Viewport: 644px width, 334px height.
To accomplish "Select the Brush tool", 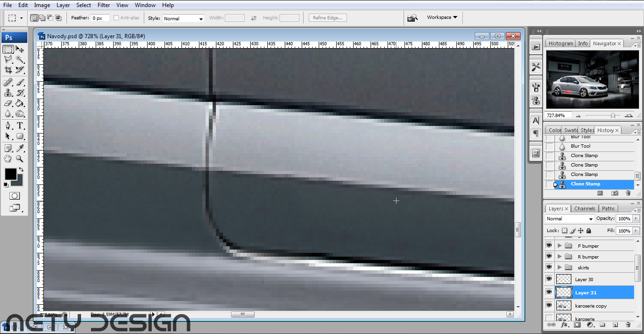I will (20, 83).
